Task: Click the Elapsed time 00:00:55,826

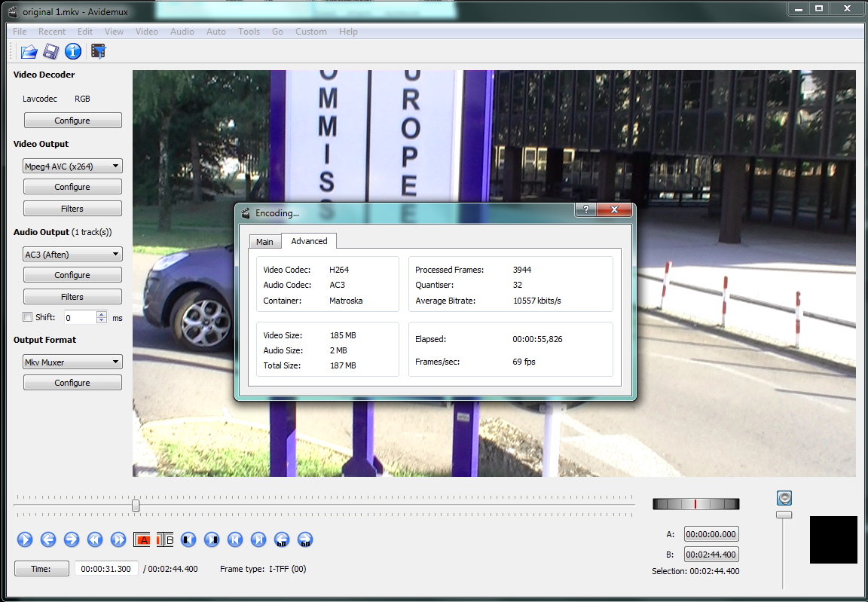Action: pos(537,339)
